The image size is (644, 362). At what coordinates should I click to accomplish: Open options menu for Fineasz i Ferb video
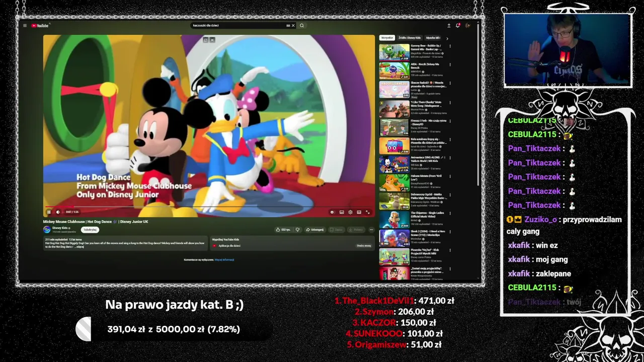[450, 121]
